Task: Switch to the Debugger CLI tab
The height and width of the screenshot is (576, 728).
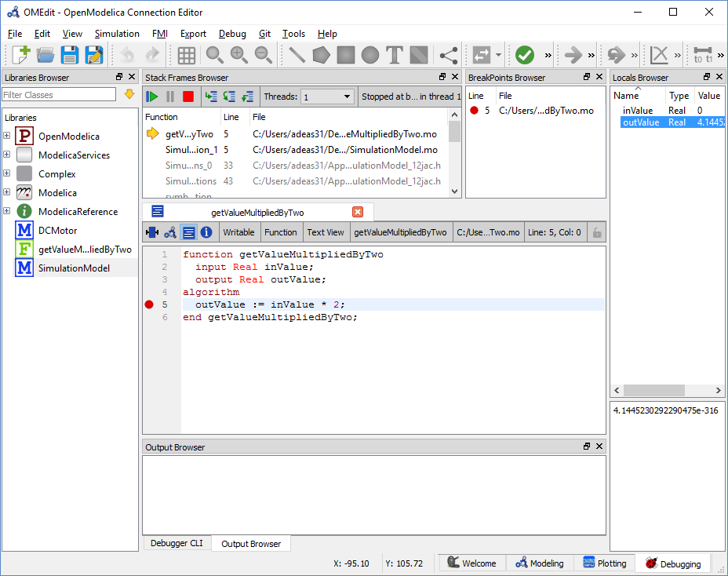Action: pos(177,542)
